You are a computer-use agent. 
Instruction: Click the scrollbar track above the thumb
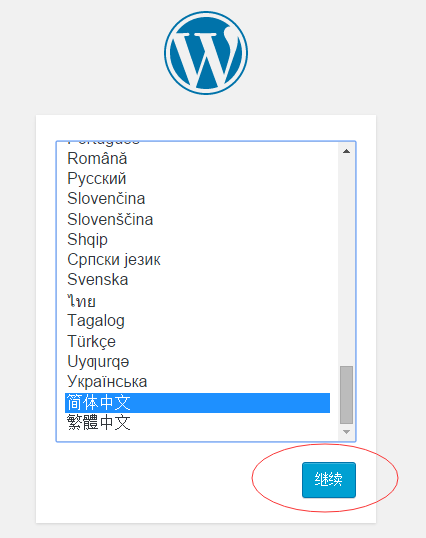[346, 262]
